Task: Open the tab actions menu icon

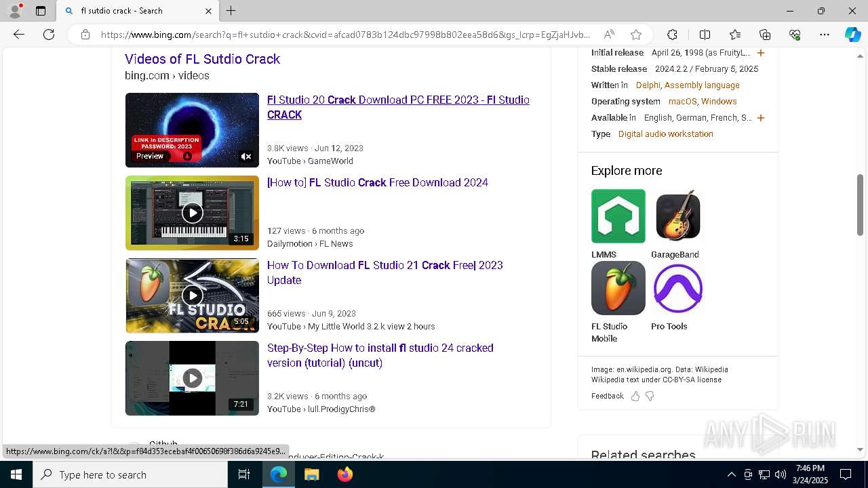Action: [x=41, y=11]
